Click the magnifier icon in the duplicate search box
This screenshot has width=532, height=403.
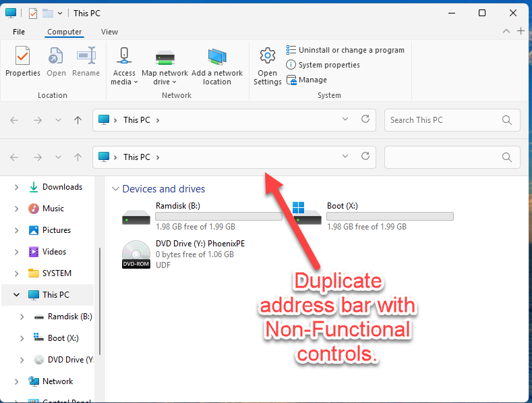coord(506,157)
